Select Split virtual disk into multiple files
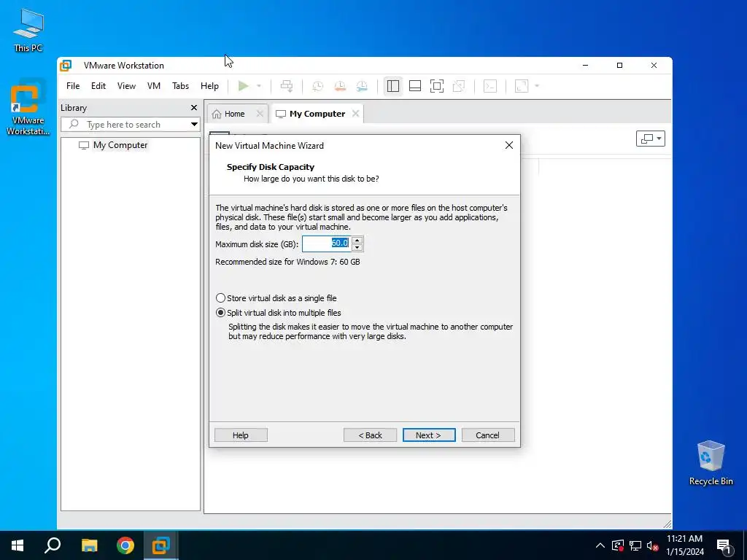The image size is (747, 560). [279, 313]
